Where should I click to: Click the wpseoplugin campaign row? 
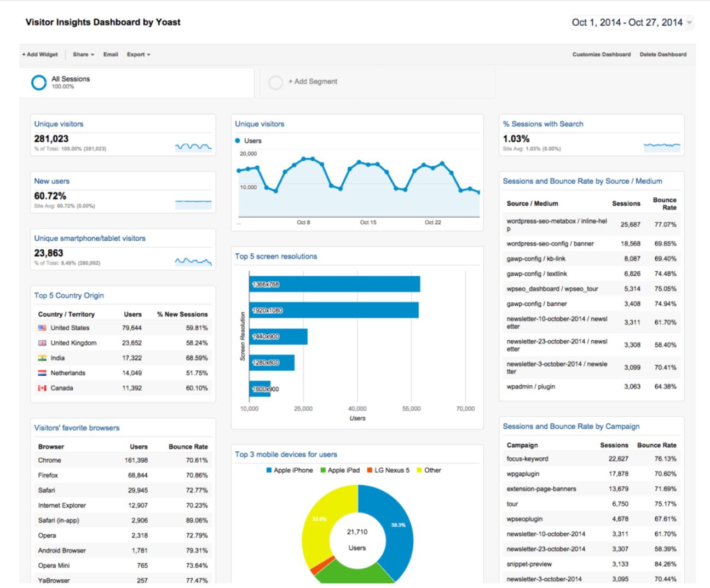[591, 519]
